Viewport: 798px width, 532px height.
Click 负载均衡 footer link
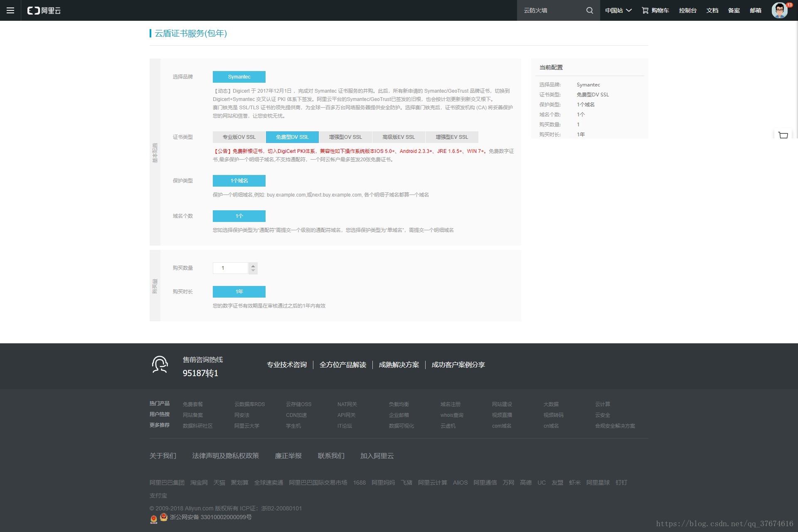coord(399,404)
